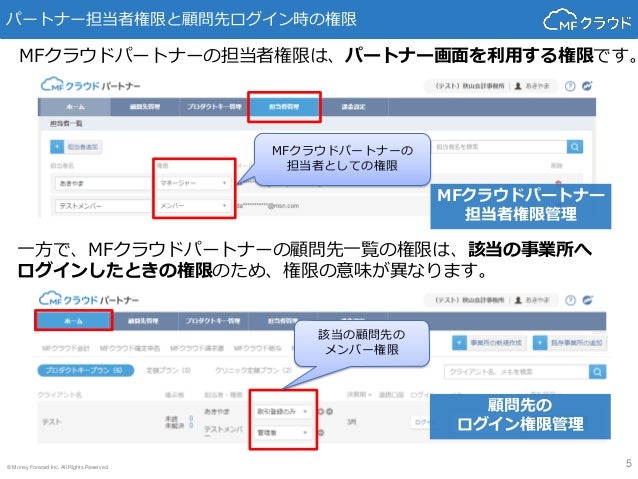638x479 pixels.
Task: Click the MFクラウド logo in slide header
Action: (587, 20)
